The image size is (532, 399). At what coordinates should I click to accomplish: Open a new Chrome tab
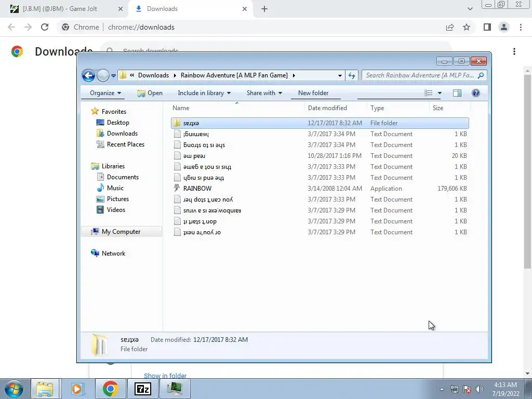pyautogui.click(x=264, y=9)
